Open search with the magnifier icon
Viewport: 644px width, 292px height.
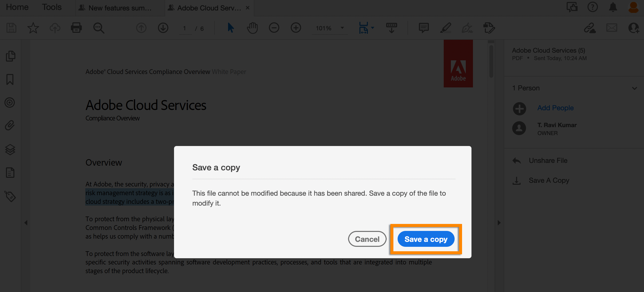(98, 28)
